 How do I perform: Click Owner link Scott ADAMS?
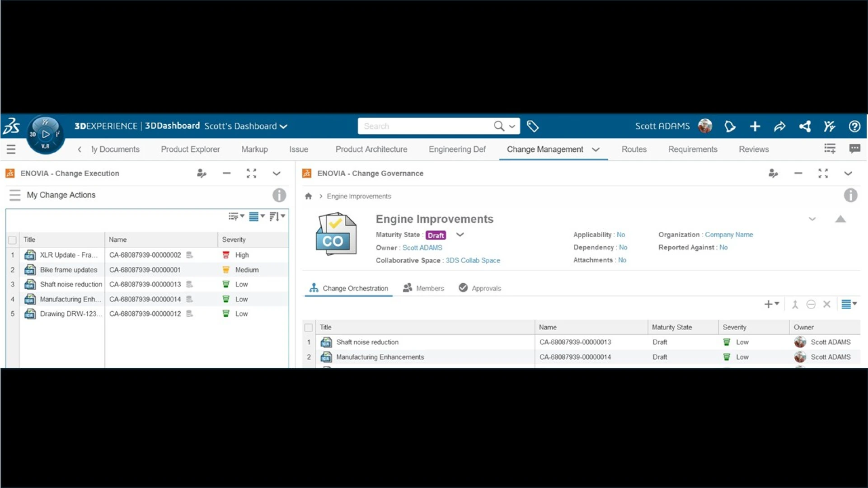(422, 248)
